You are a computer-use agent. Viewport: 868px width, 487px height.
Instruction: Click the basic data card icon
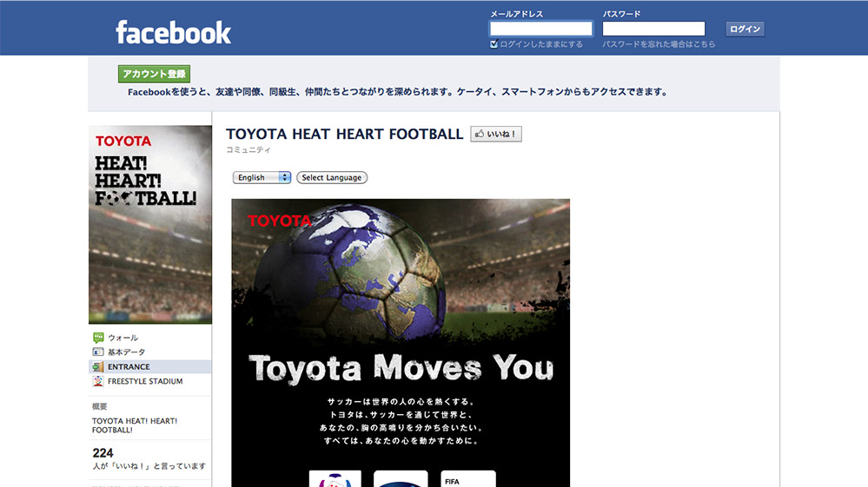[x=98, y=352]
